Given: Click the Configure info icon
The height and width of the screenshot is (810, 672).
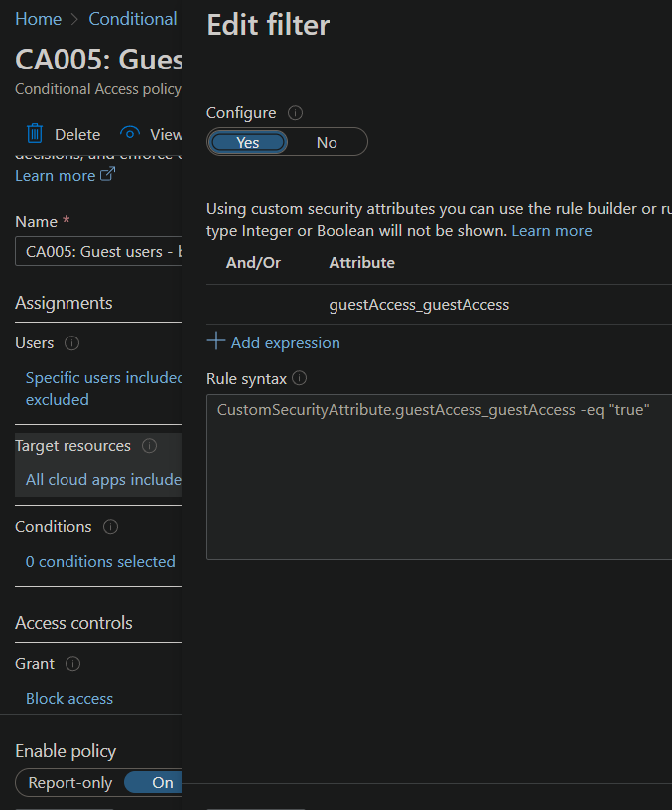Looking at the screenshot, I should click(295, 112).
